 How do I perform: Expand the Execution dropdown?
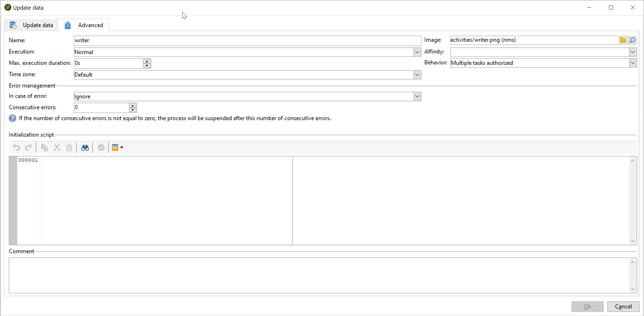[417, 52]
